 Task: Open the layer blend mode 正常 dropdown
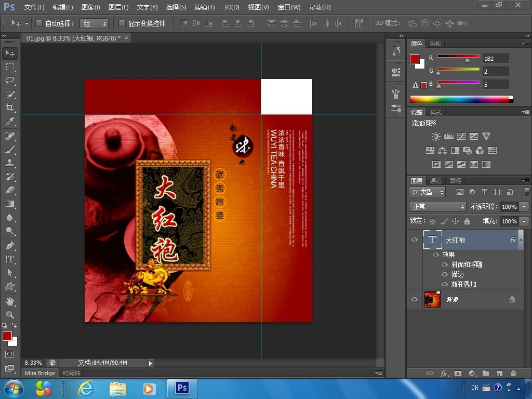coord(437,206)
